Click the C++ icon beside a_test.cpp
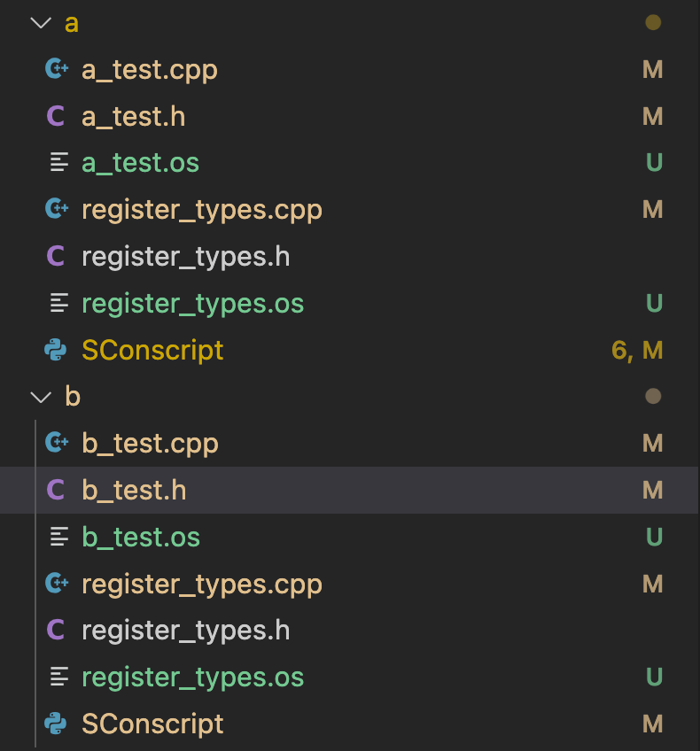 [x=57, y=69]
